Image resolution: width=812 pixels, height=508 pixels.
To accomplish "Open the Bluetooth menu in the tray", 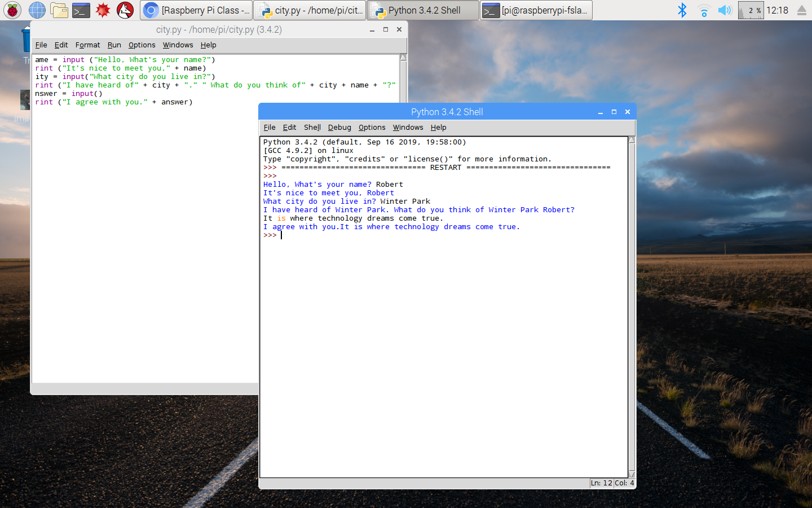I will tap(682, 10).
